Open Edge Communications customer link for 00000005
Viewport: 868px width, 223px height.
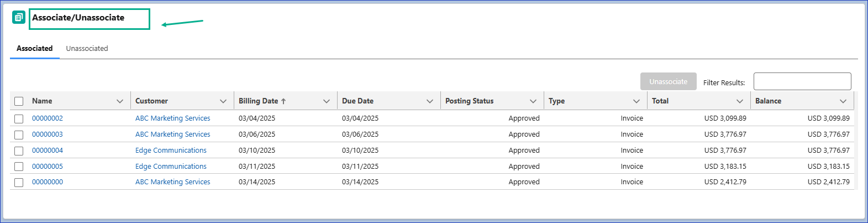[171, 167]
